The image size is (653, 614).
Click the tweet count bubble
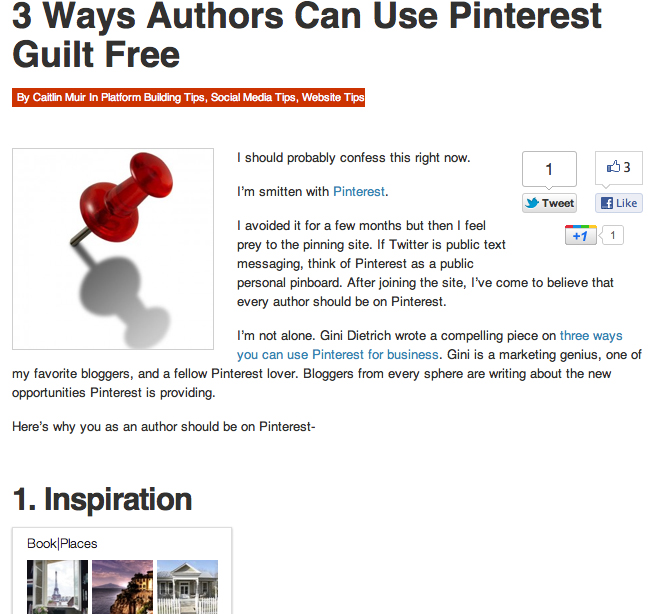point(549,169)
